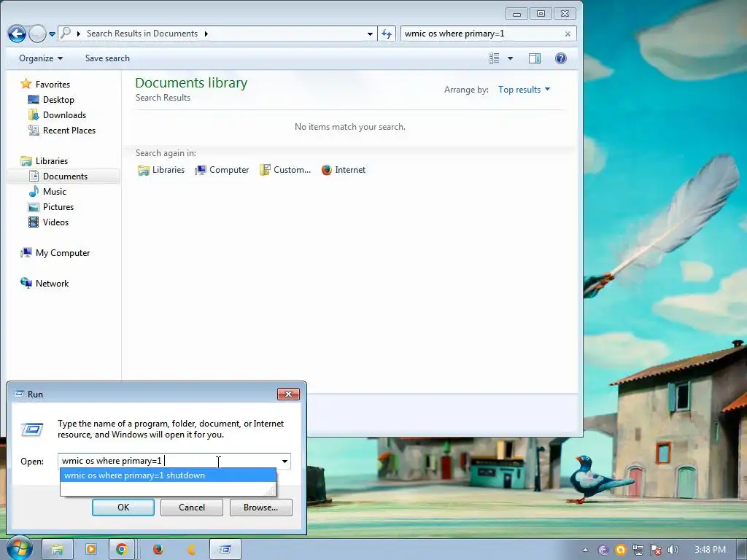Open the network tray icon

(x=638, y=550)
